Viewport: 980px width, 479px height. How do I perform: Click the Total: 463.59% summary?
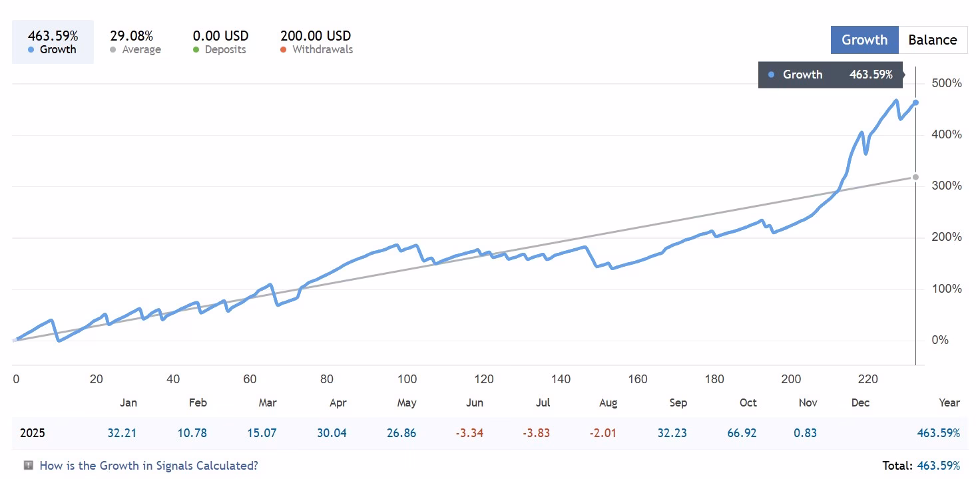[x=921, y=466]
